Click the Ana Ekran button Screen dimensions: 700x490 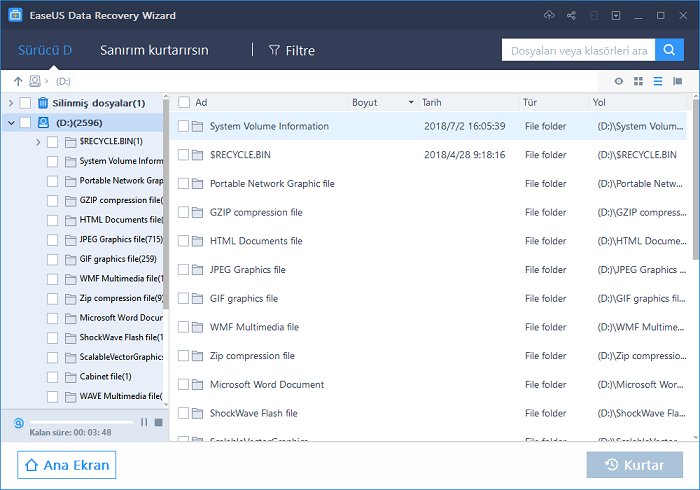tap(65, 465)
